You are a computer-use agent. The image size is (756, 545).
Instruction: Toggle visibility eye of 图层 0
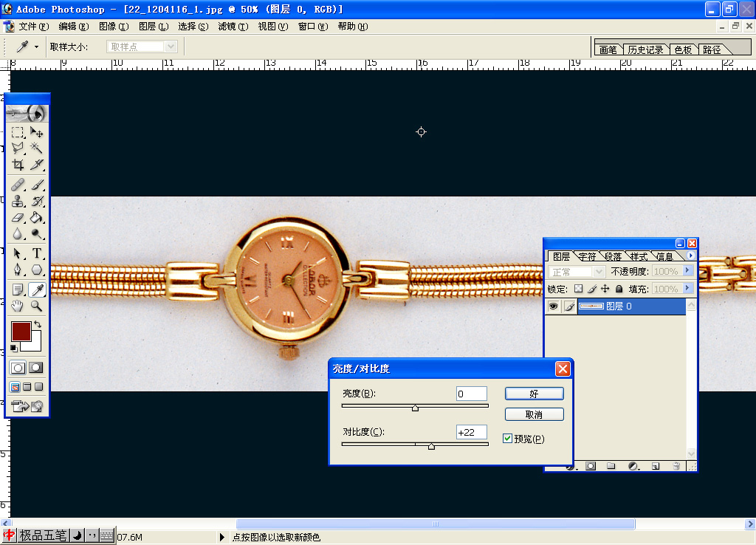(553, 306)
